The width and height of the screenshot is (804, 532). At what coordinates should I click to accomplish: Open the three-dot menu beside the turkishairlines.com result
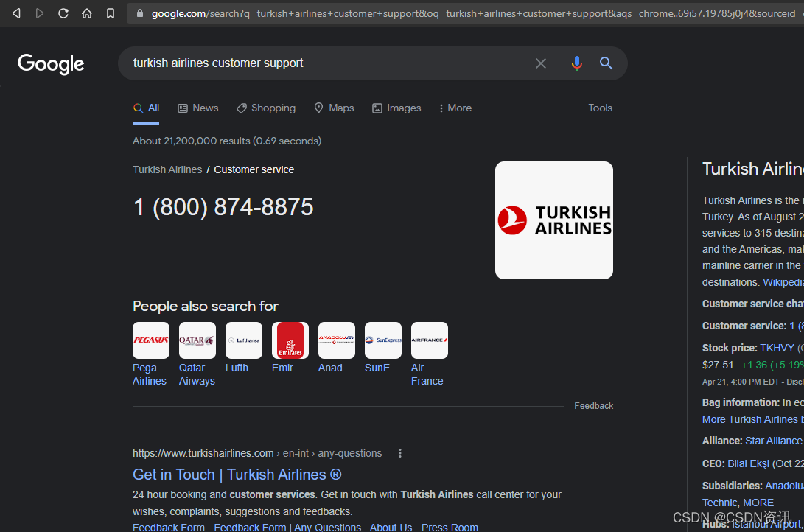pos(400,453)
